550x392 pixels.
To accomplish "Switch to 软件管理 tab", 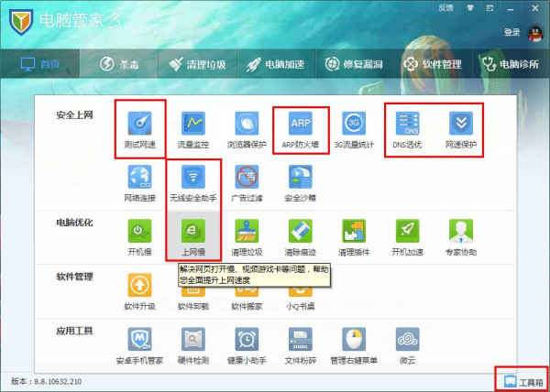I will (434, 64).
